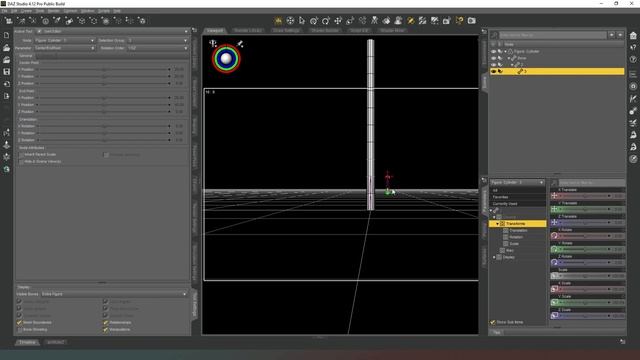Select Translation under Transforms

pyautogui.click(x=518, y=231)
